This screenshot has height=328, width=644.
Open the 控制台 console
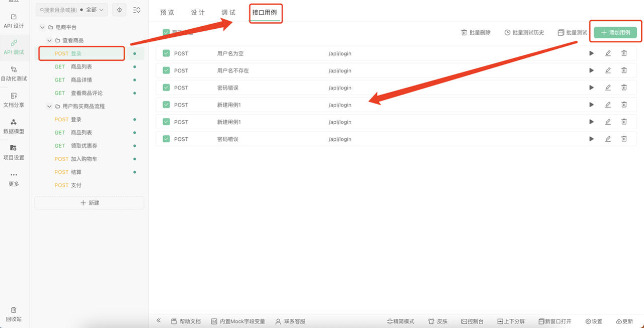point(472,321)
